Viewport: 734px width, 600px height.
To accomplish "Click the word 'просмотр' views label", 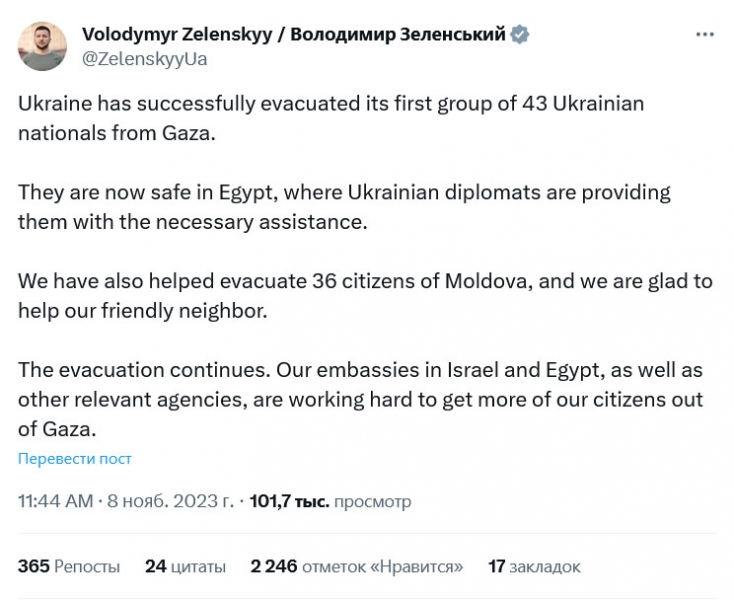I will pos(372,501).
